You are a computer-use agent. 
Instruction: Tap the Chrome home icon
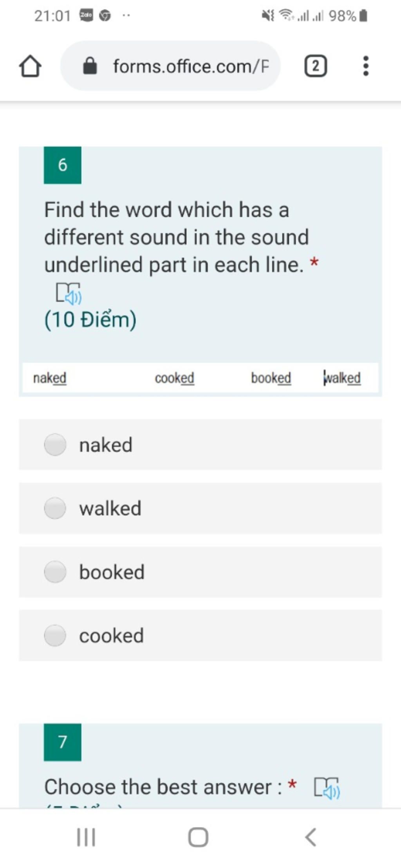[30, 66]
